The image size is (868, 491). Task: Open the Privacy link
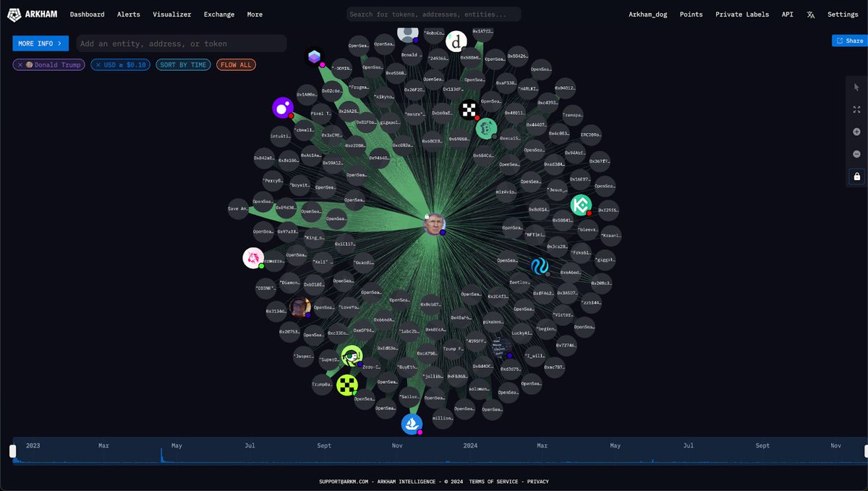(x=537, y=482)
